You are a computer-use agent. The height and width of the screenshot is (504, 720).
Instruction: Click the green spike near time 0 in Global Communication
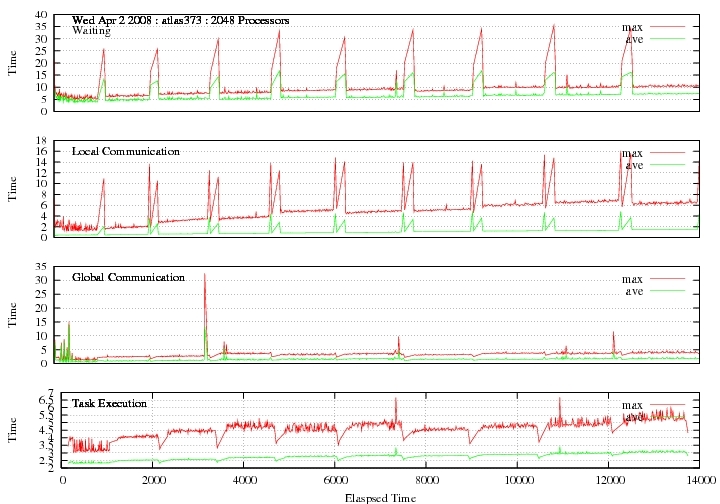(x=69, y=340)
